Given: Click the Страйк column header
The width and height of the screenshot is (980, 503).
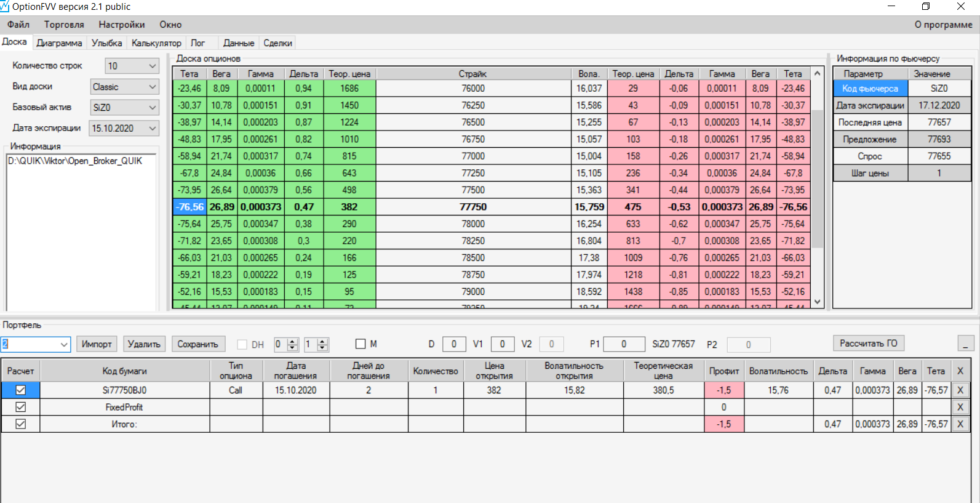Looking at the screenshot, I should click(x=473, y=74).
